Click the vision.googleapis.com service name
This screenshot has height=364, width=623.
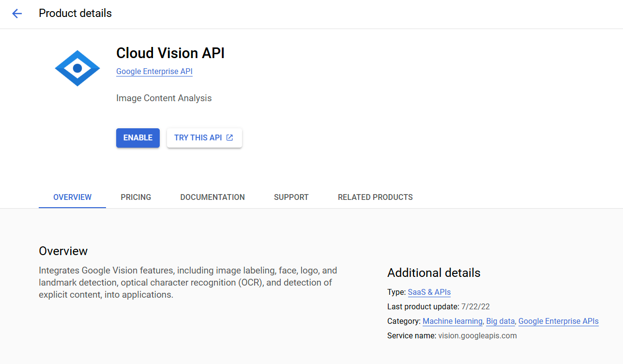point(477,335)
